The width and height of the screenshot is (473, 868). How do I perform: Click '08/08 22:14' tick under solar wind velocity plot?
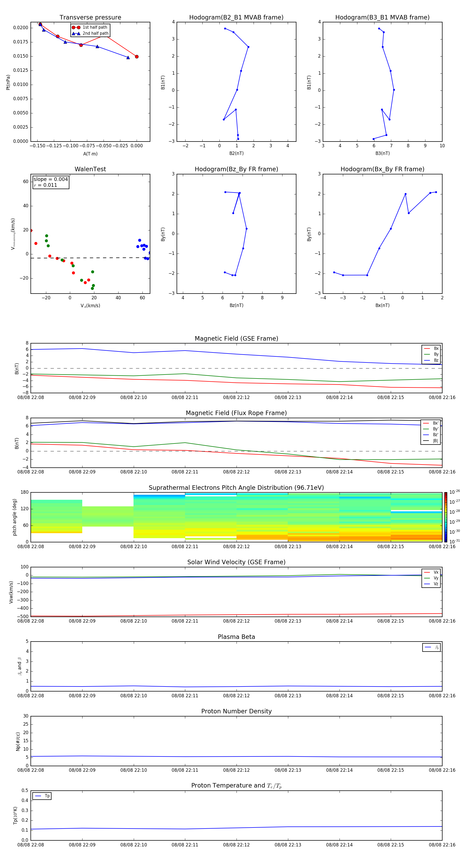click(x=339, y=621)
